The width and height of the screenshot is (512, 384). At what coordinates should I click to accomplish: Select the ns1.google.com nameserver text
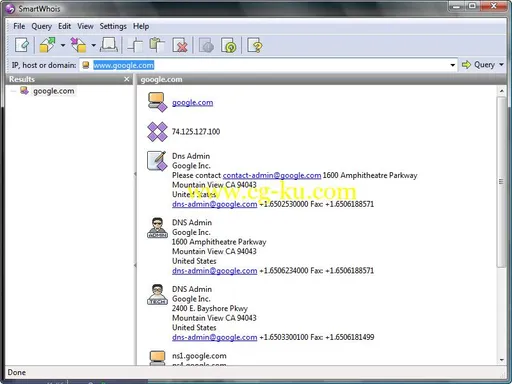[199, 356]
